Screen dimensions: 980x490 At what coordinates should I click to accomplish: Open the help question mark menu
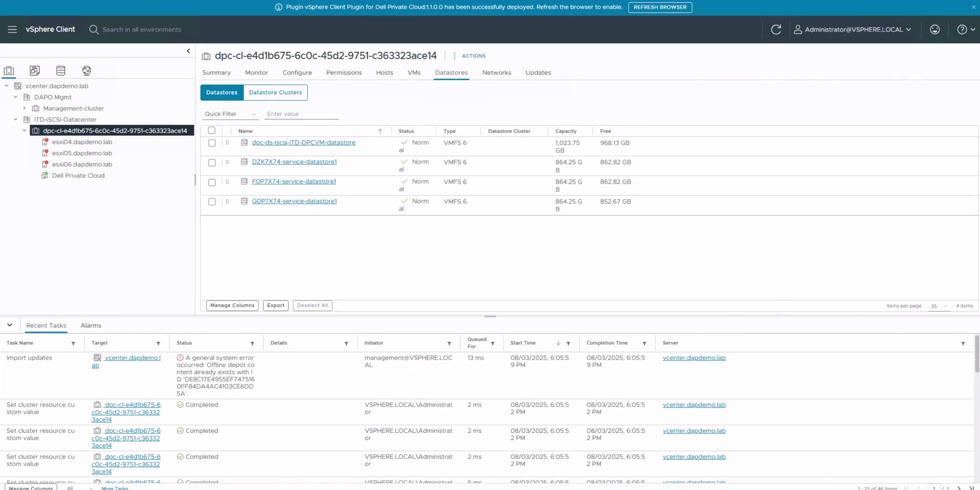pyautogui.click(x=966, y=30)
